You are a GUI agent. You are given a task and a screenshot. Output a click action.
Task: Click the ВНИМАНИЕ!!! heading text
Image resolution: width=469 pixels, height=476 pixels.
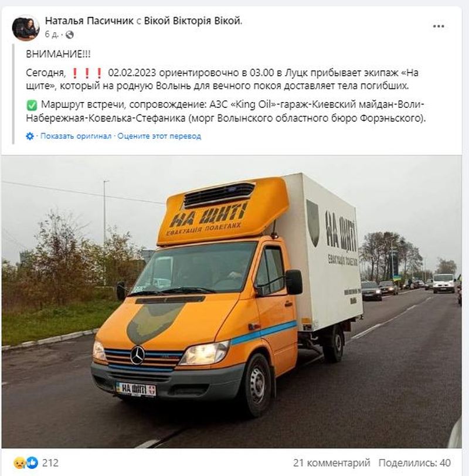pos(58,54)
